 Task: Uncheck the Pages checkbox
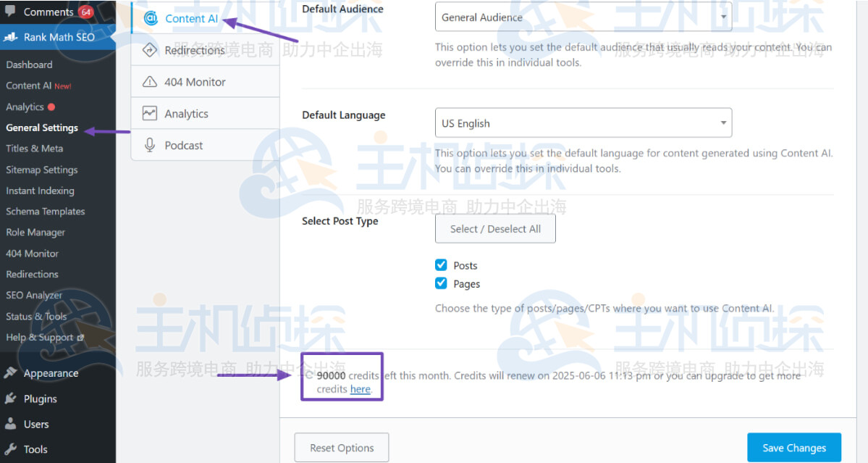[441, 283]
